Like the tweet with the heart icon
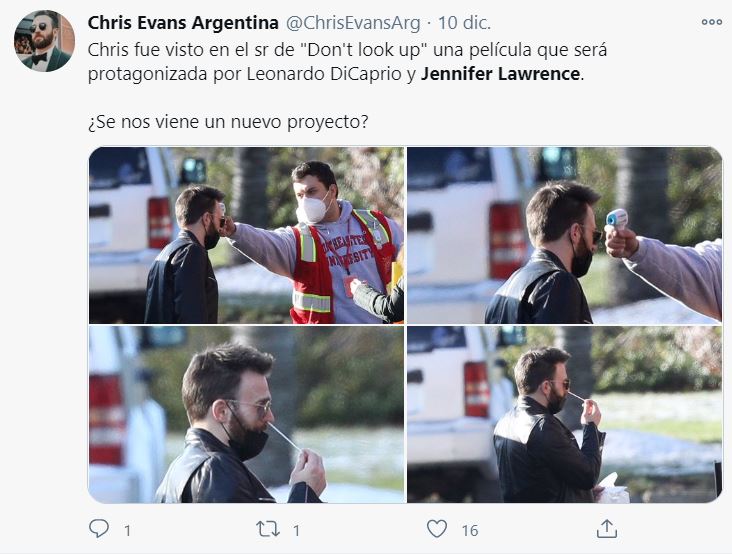 (437, 529)
